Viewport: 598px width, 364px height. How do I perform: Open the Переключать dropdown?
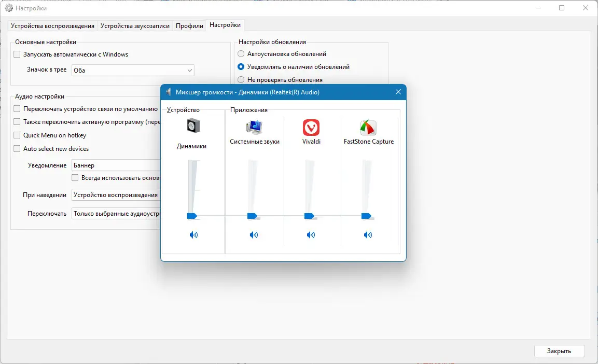[x=116, y=214]
